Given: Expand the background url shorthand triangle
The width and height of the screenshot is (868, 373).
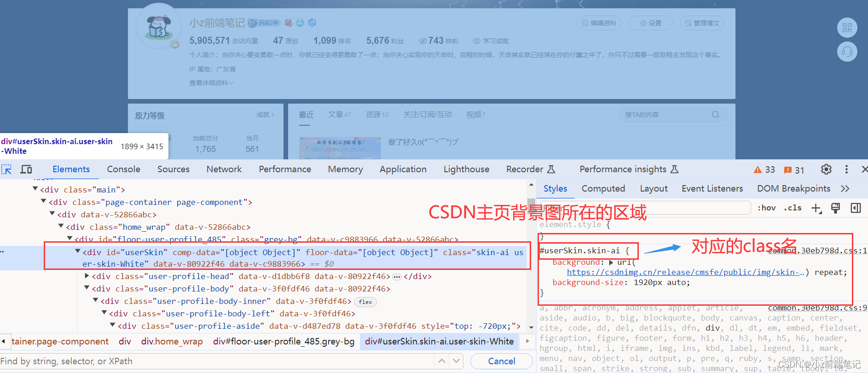Looking at the screenshot, I should [611, 262].
